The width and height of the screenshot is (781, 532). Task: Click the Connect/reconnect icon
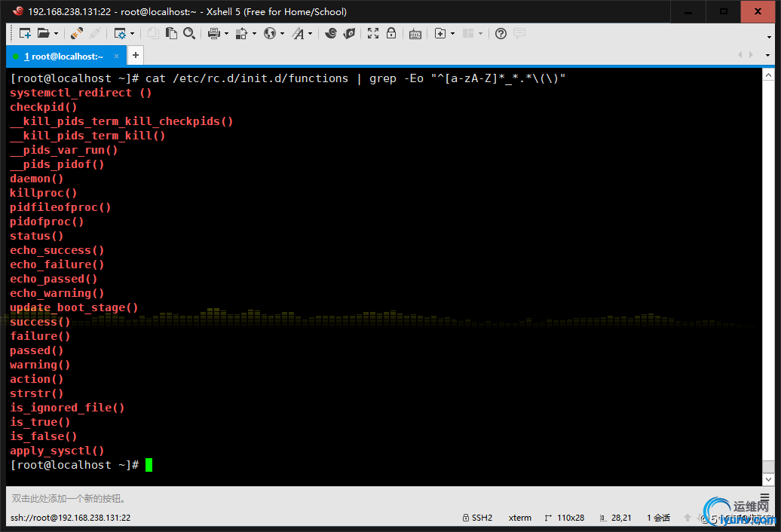coord(77,33)
